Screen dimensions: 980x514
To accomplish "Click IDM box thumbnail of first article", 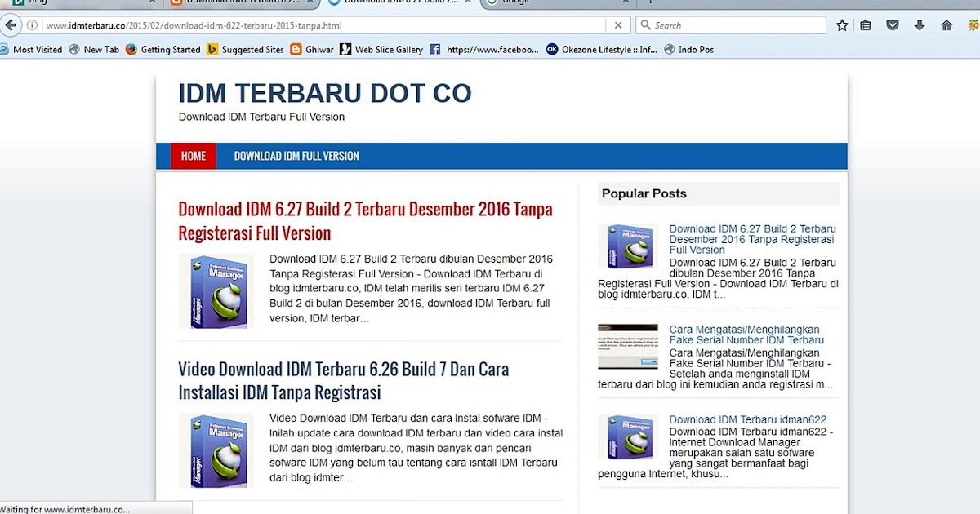I will click(216, 291).
